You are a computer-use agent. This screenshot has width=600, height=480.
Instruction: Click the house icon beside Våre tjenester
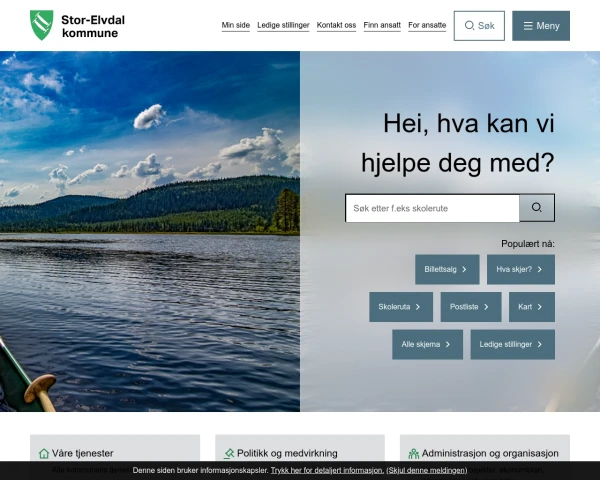click(x=44, y=454)
